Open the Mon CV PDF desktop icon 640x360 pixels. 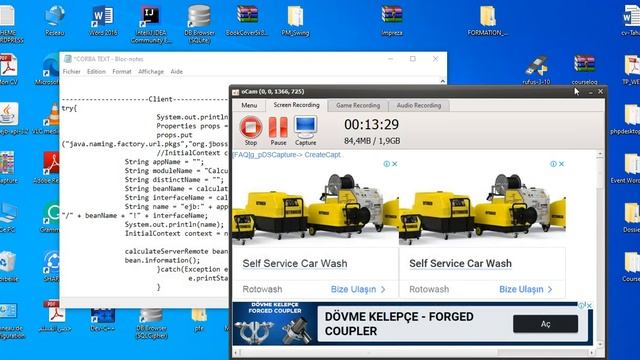coord(8,69)
